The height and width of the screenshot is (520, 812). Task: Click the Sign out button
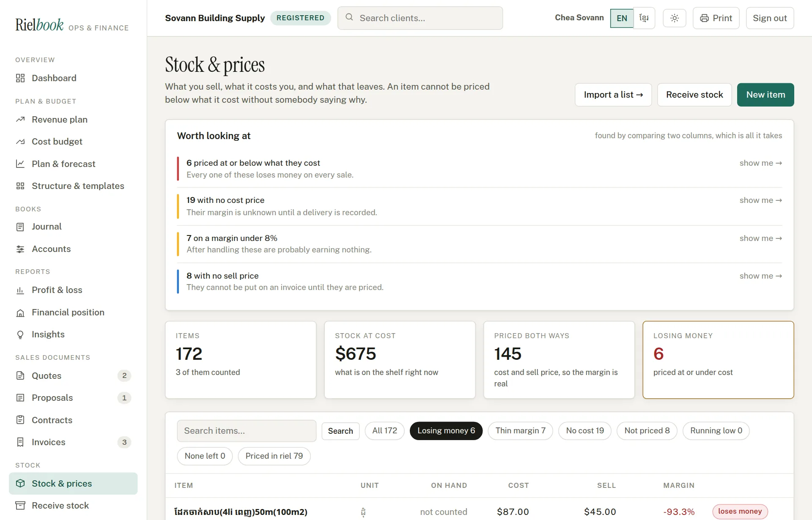click(x=770, y=18)
